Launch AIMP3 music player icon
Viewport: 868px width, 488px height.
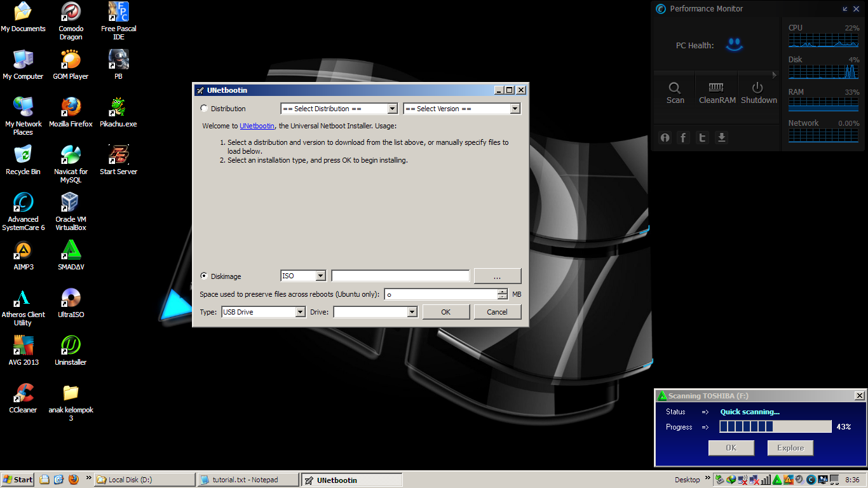23,255
